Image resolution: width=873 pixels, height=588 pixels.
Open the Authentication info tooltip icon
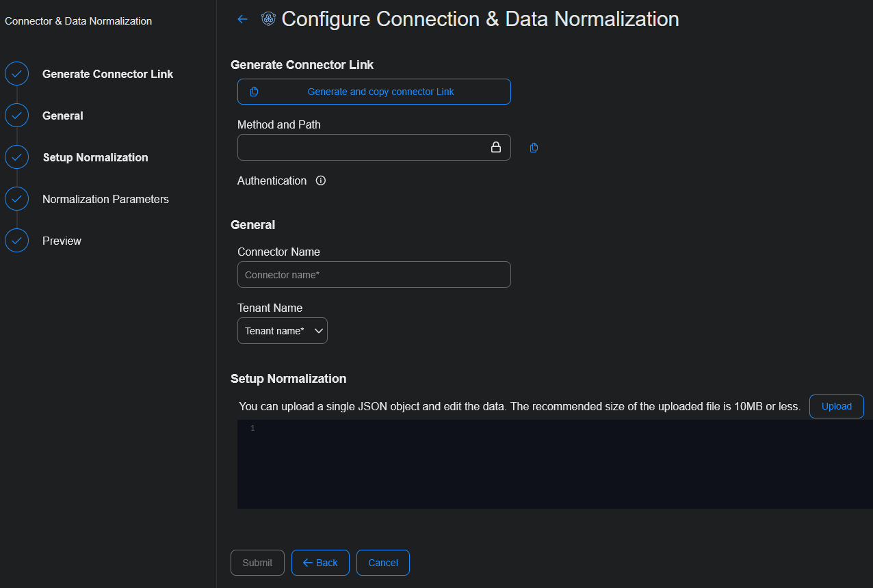coord(320,181)
